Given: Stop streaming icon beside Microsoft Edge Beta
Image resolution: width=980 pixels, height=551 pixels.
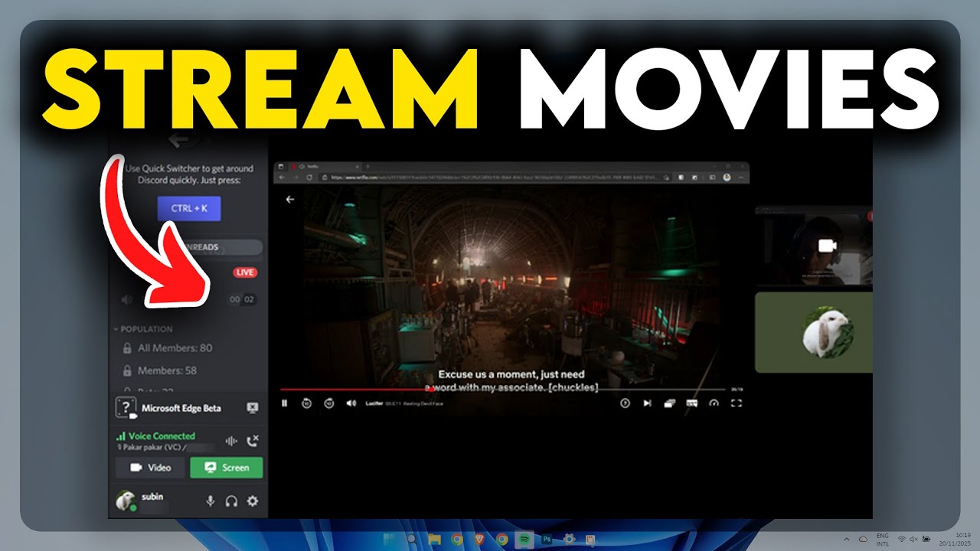Looking at the screenshot, I should (x=253, y=408).
